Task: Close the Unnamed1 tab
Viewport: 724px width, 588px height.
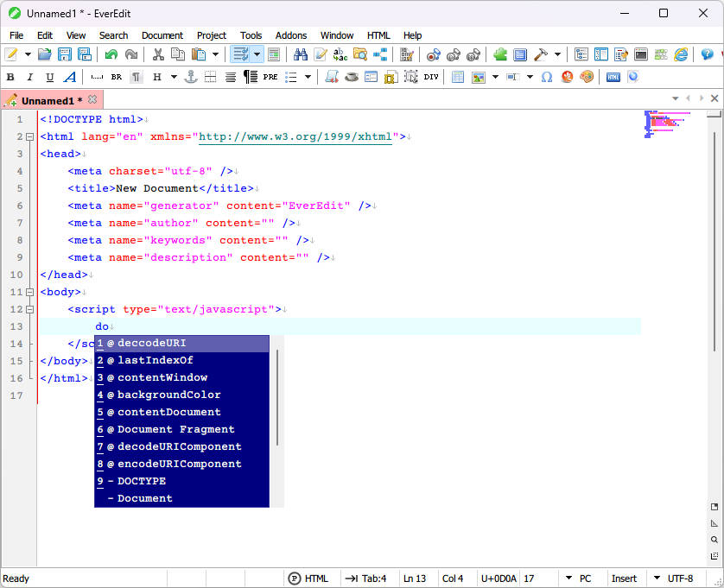Action: [x=92, y=99]
